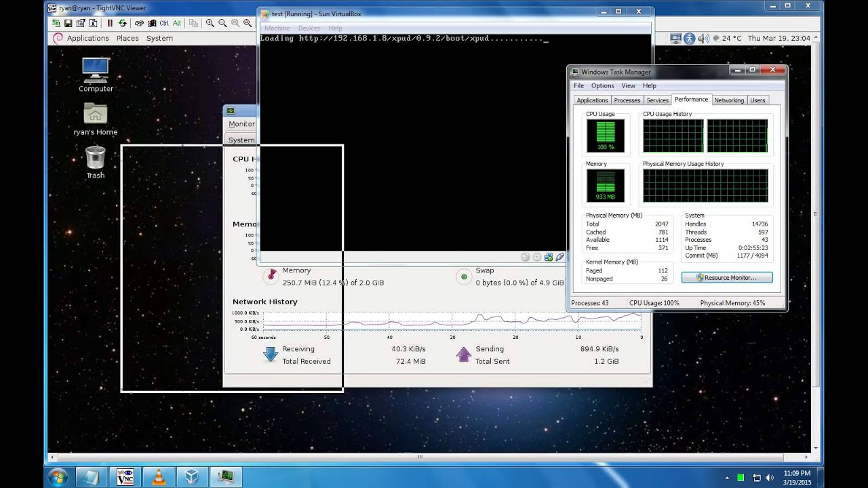Open Task Manager Options menu
Viewport: 868px width, 488px height.
click(x=602, y=85)
